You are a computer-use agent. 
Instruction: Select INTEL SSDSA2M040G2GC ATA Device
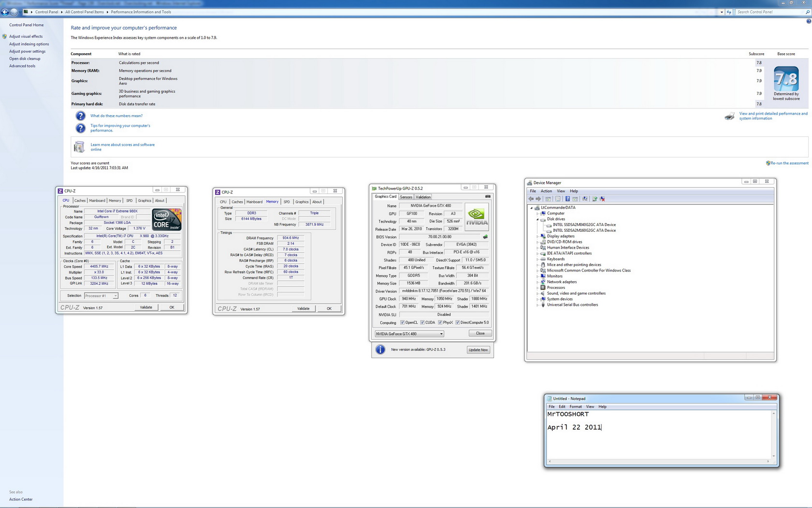[584, 224]
